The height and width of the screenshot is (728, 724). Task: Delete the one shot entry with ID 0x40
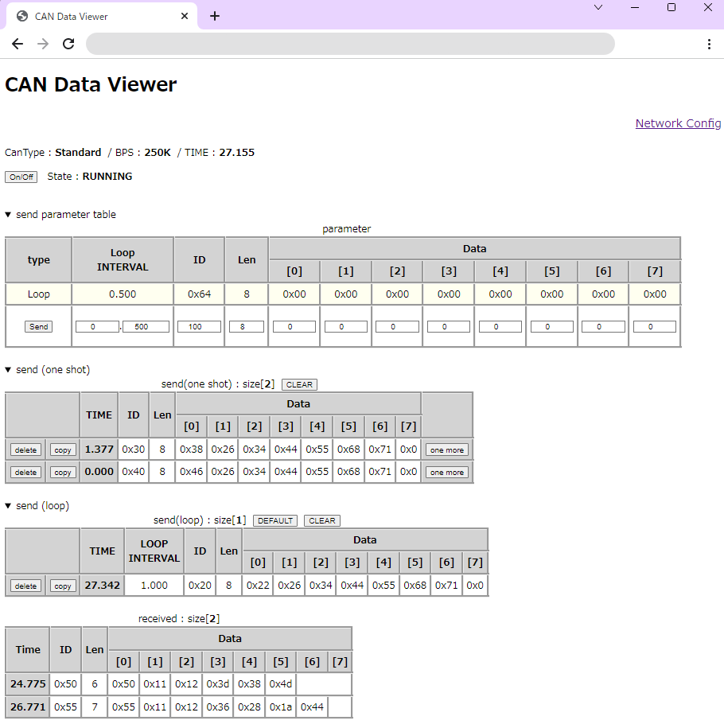pyautogui.click(x=25, y=472)
